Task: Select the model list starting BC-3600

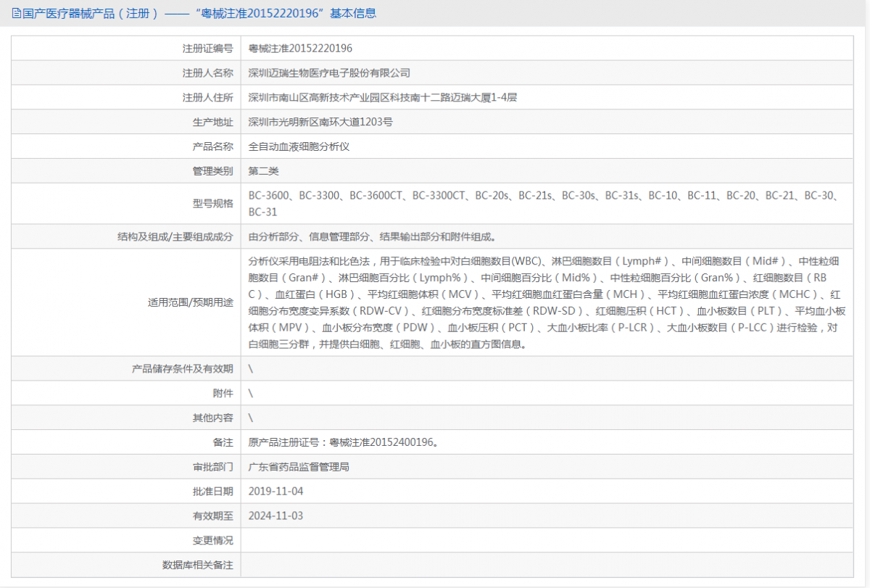Action: 545,204
